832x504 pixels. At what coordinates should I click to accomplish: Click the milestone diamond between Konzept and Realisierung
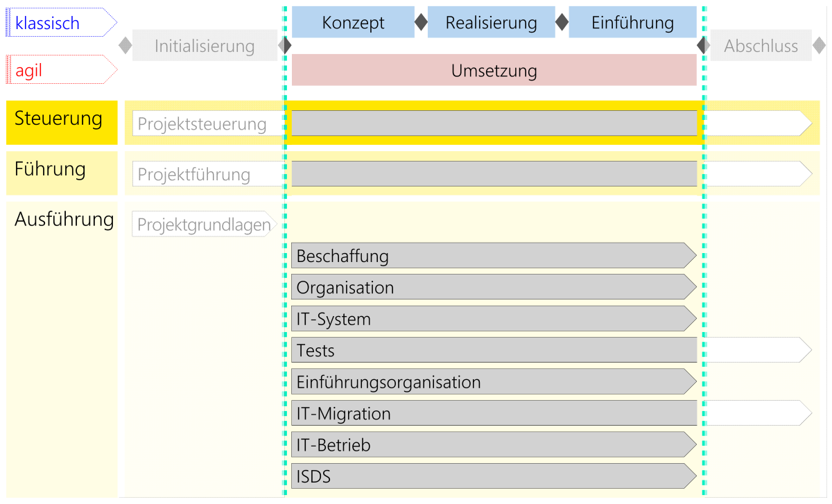[x=421, y=21]
